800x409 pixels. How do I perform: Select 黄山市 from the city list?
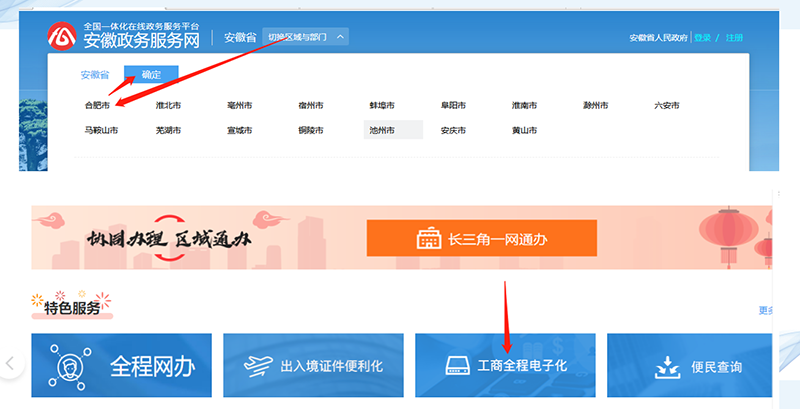(x=524, y=131)
